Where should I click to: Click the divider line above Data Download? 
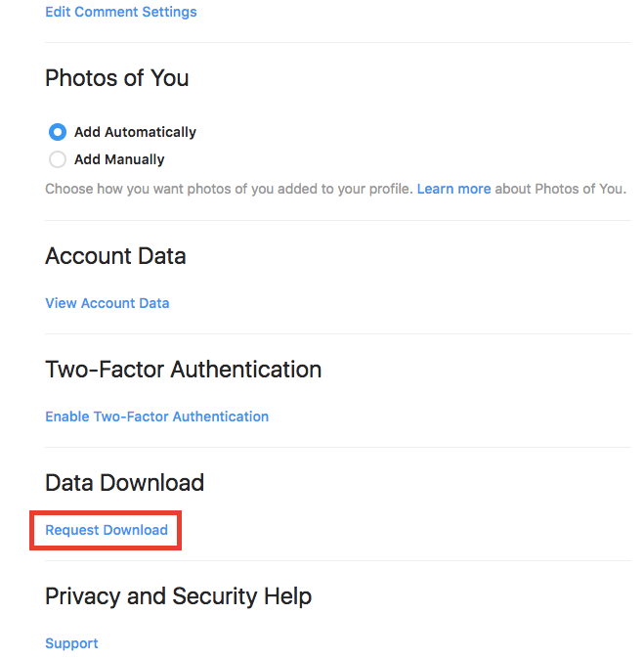coord(337,447)
